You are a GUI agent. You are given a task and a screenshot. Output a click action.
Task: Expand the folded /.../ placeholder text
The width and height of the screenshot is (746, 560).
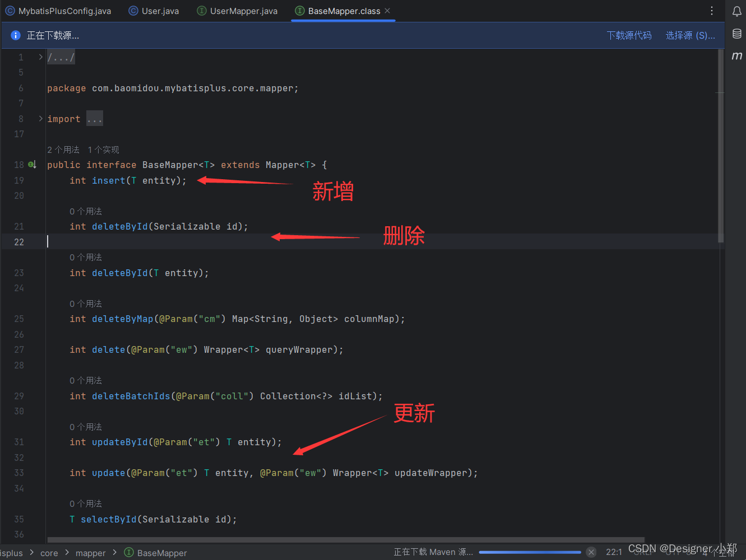(x=61, y=57)
